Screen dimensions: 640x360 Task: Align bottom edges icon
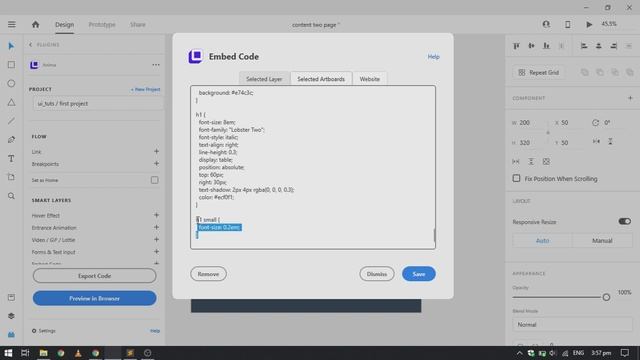(546, 46)
